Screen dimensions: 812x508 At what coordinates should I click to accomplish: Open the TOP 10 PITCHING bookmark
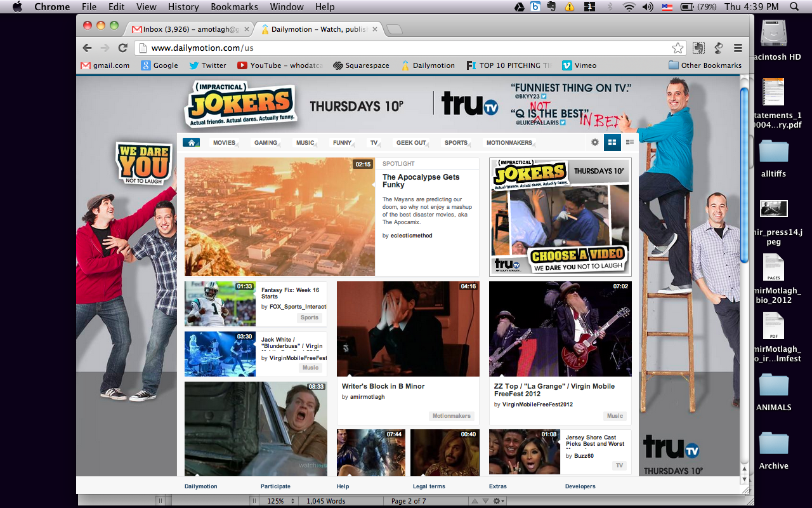click(509, 65)
